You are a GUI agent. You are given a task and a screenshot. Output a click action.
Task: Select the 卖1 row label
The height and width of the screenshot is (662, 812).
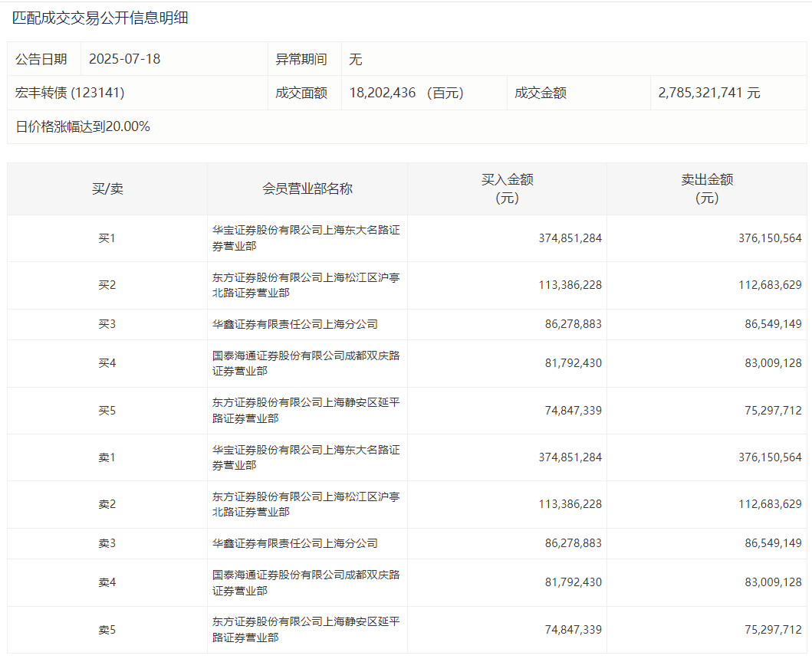point(107,457)
